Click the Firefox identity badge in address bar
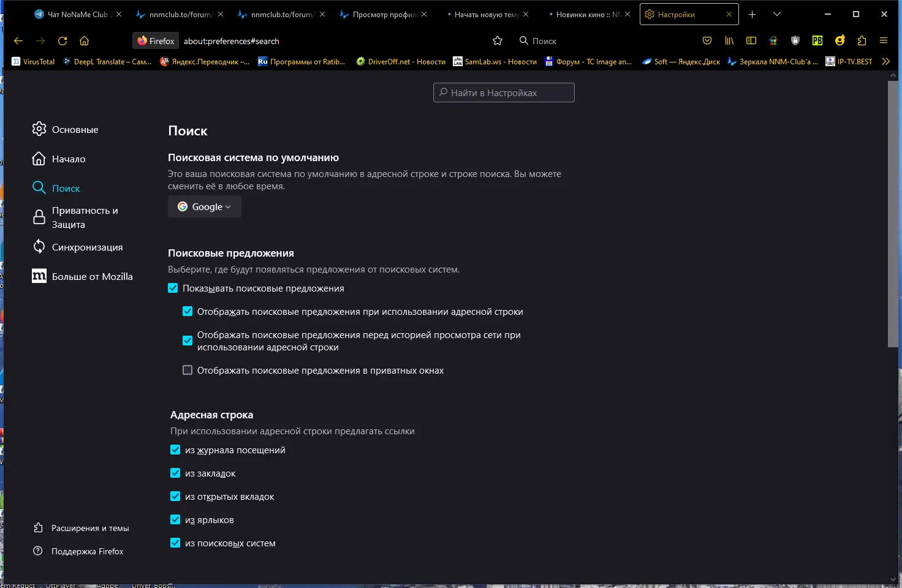The image size is (902, 588). (156, 41)
